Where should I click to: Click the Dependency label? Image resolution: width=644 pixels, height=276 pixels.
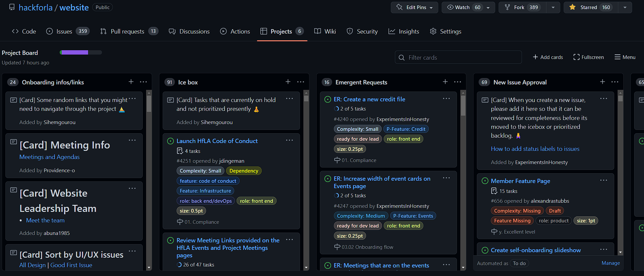point(244,171)
